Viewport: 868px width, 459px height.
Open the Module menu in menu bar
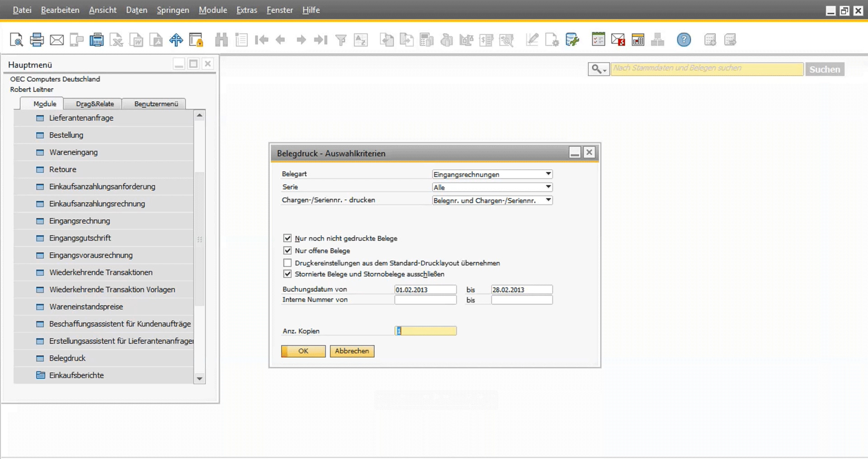(213, 10)
